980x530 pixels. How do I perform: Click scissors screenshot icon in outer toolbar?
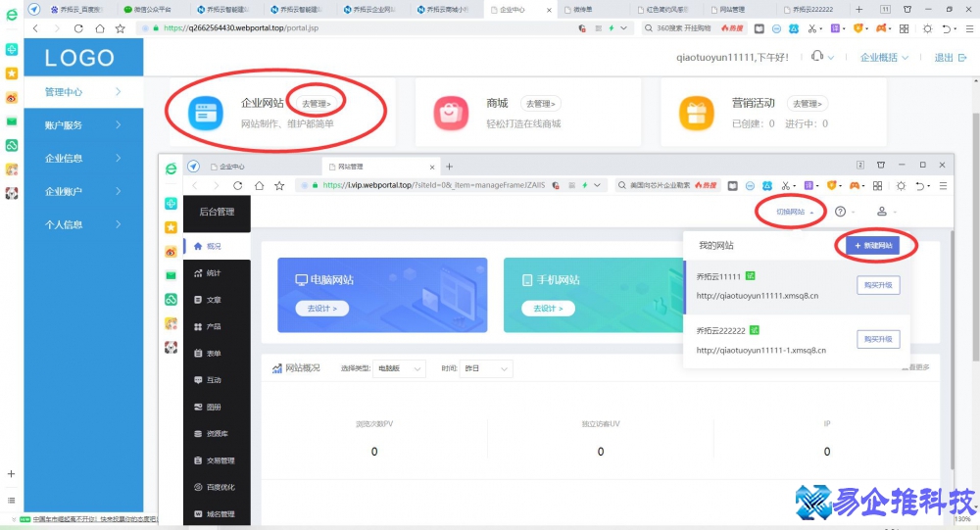click(x=811, y=28)
